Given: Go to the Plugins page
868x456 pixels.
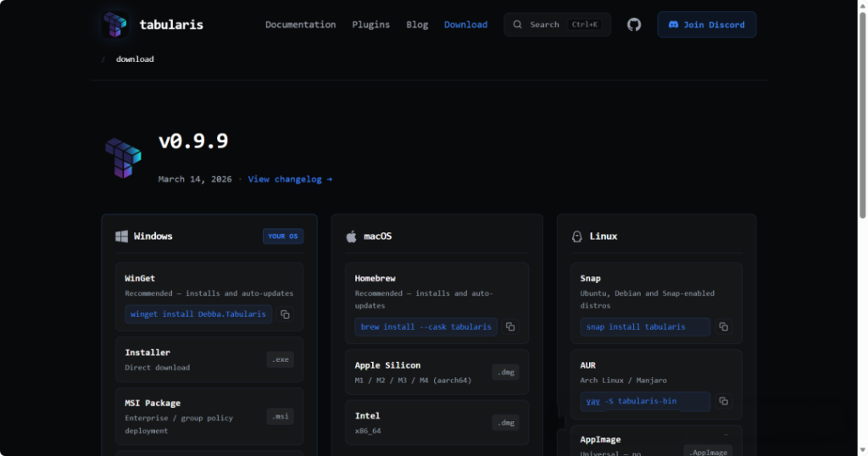Looking at the screenshot, I should (370, 25).
